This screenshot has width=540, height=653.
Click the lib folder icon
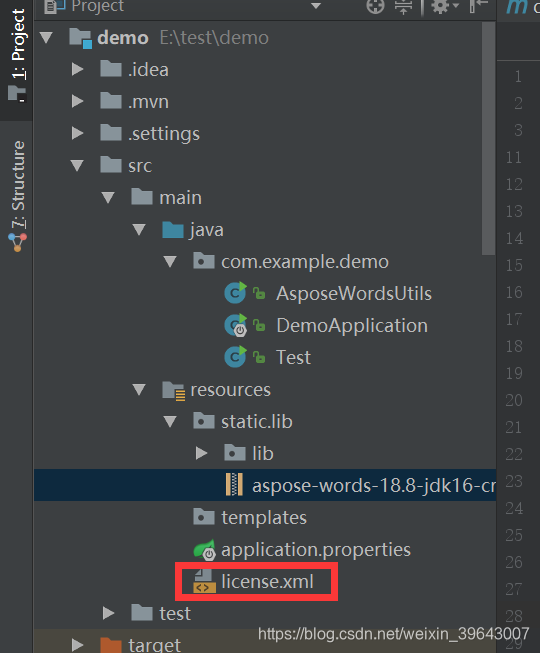(235, 453)
